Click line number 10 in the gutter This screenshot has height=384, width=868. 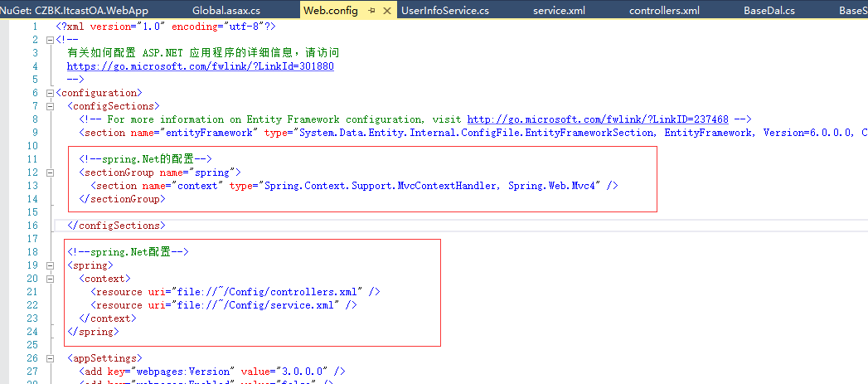32,146
